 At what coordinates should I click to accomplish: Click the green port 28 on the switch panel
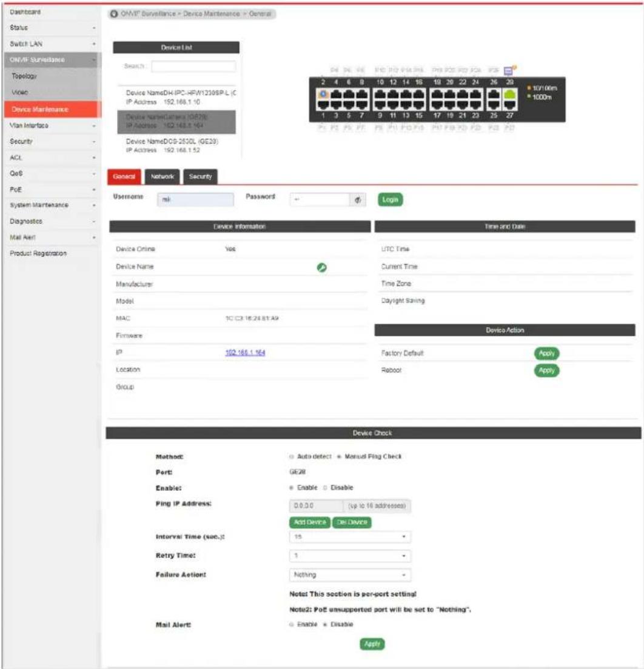point(509,95)
